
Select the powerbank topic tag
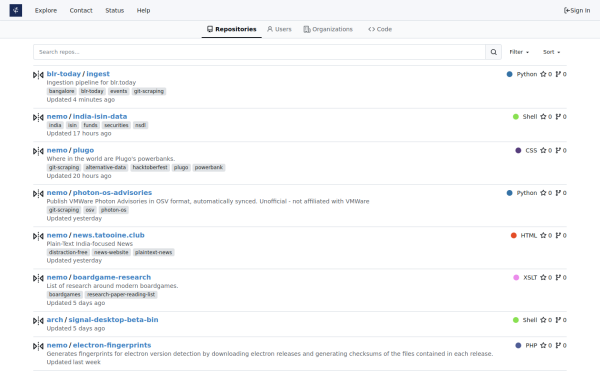click(209, 167)
